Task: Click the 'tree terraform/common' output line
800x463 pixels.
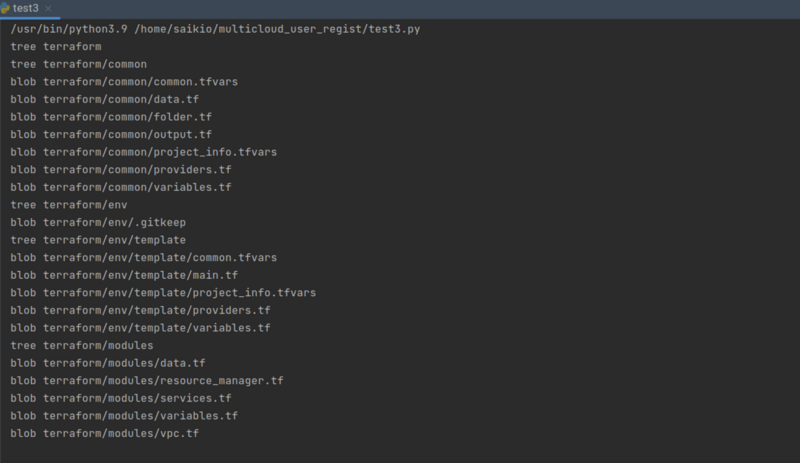Action: (78, 64)
